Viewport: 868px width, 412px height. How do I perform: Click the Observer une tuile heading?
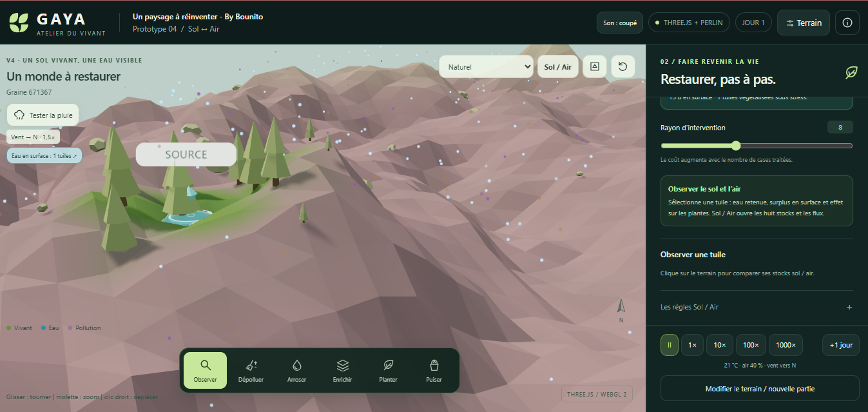click(x=693, y=255)
